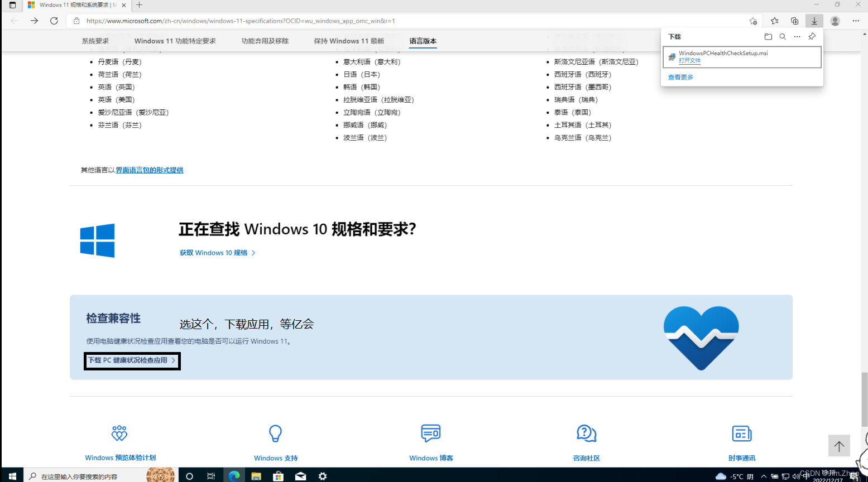Open Windows 预览体验计划 link
Screen dimensions: 868x482
point(120,457)
